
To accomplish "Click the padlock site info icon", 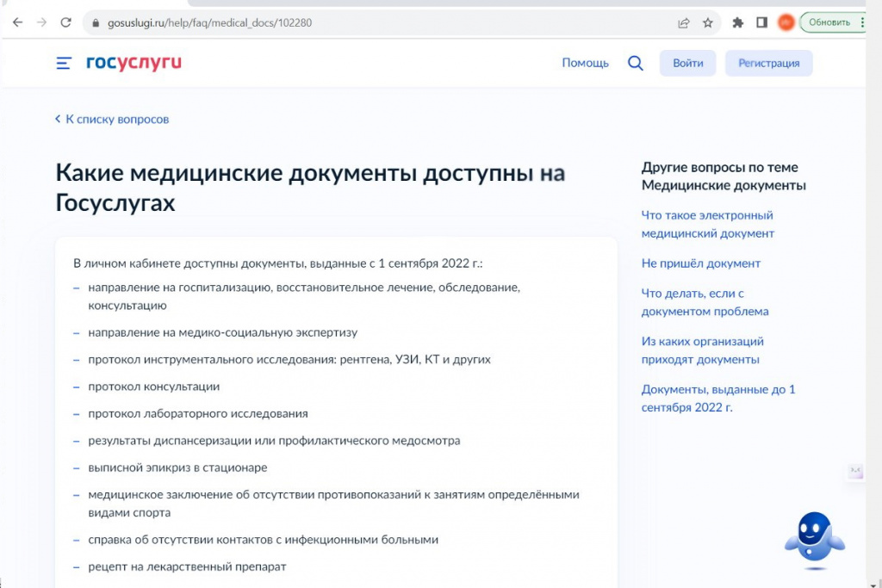I will [x=96, y=23].
